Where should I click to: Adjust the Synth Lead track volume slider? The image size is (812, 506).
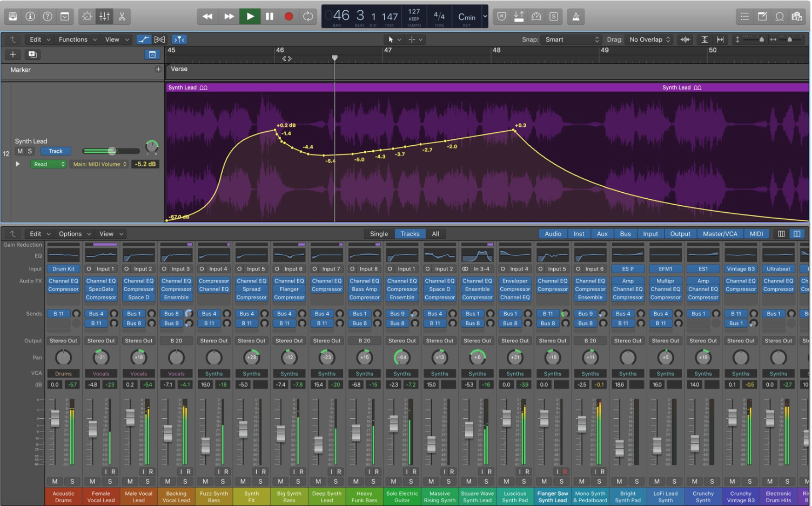[112, 151]
